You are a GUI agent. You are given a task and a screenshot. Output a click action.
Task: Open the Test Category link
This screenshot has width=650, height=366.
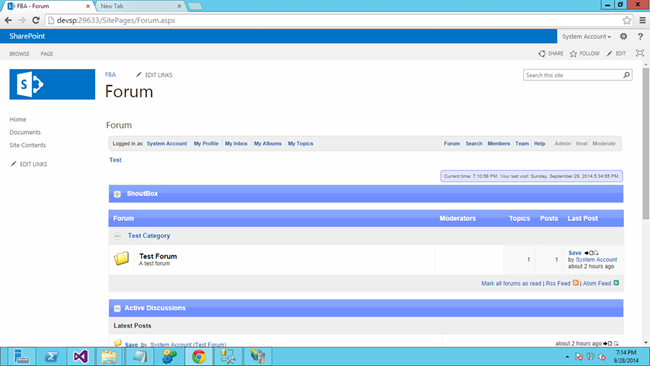149,235
